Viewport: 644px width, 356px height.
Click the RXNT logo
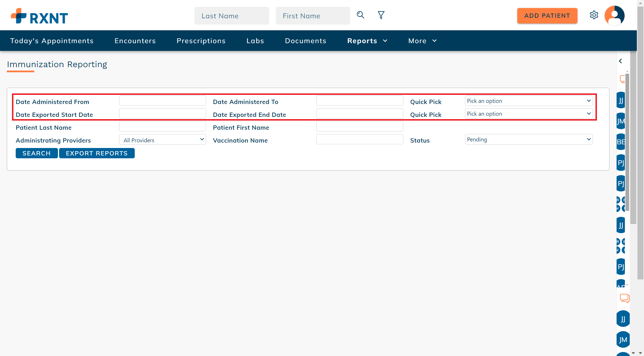(39, 16)
